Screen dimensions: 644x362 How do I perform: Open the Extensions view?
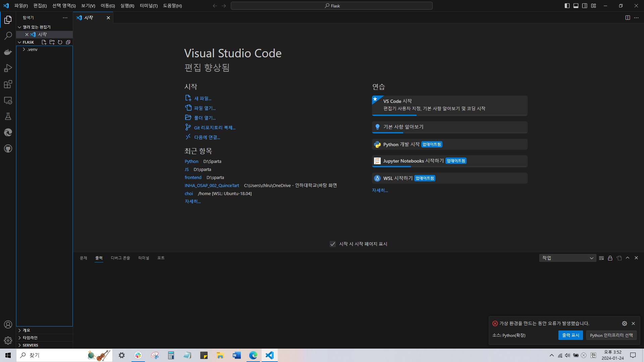point(8,84)
